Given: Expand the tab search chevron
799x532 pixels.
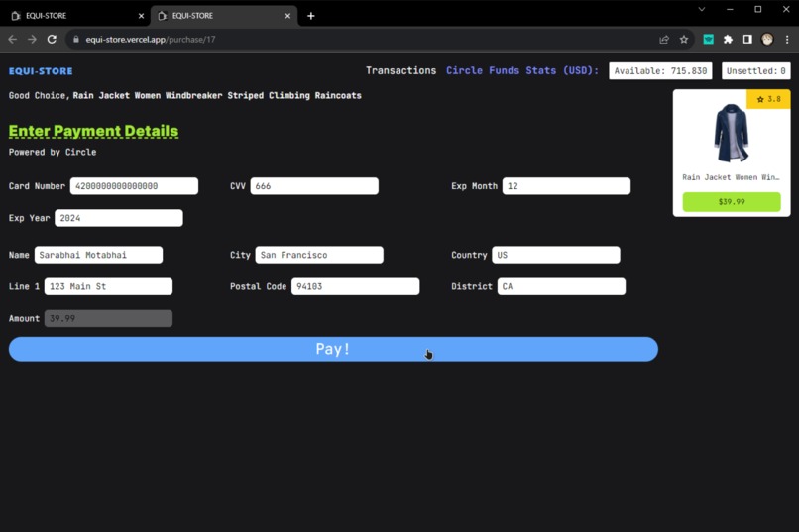Looking at the screenshot, I should (x=702, y=9).
